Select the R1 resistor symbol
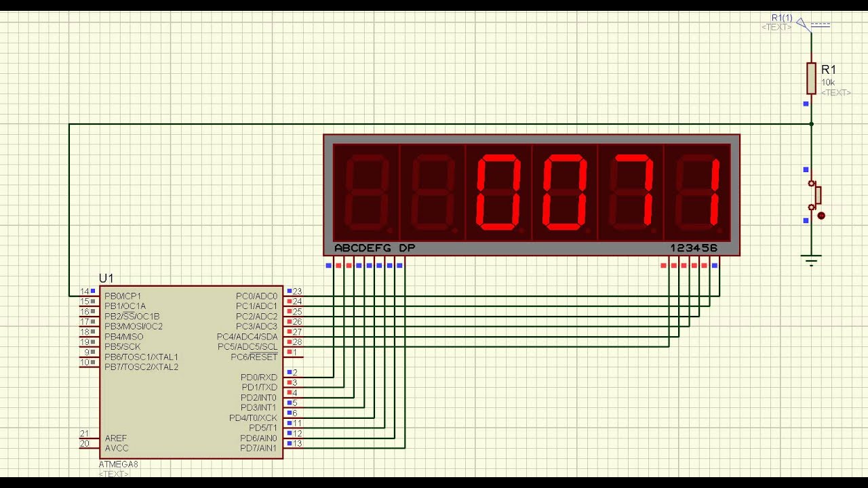Image resolution: width=868 pixels, height=488 pixels. 811,78
